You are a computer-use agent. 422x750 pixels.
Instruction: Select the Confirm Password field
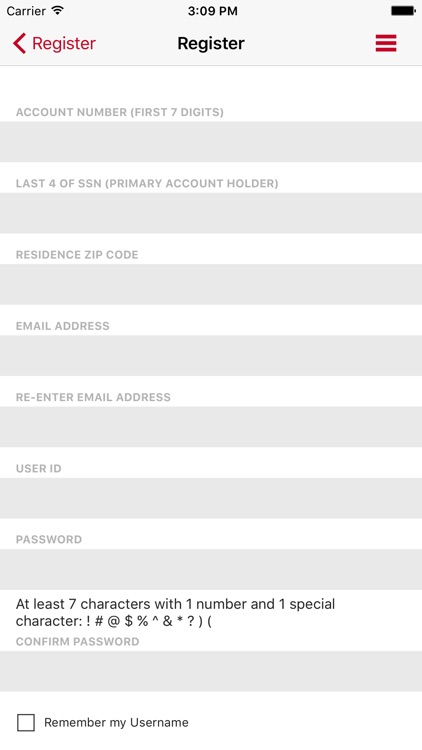click(211, 671)
